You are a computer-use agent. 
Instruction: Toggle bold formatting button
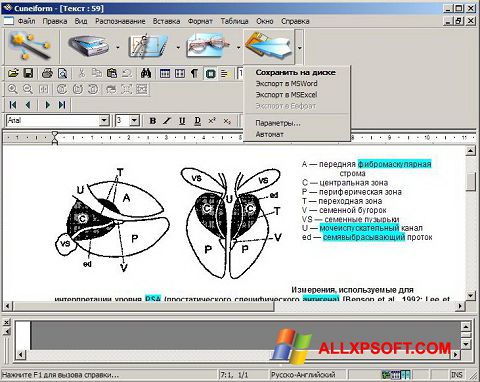[152, 121]
